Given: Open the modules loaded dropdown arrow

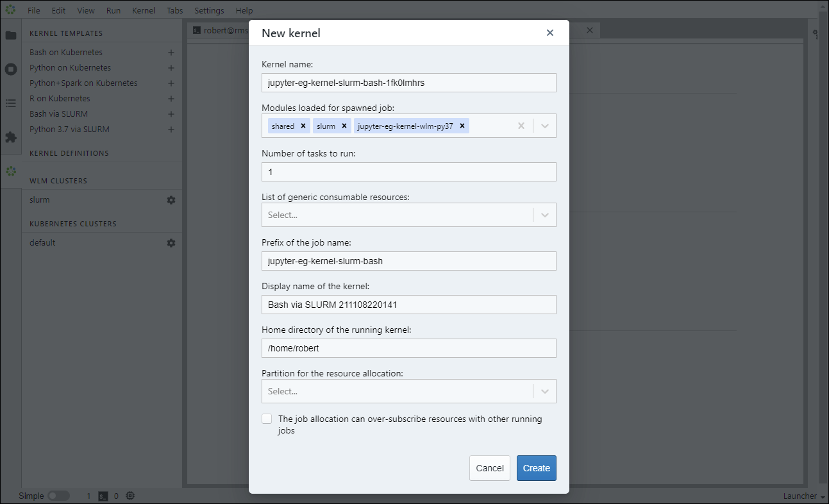Looking at the screenshot, I should click(x=545, y=126).
